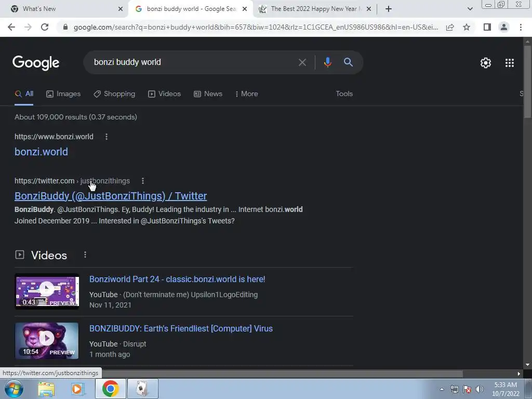Open BONZIBUDDY: Earth's Friendliest Virus video link
Image resolution: width=532 pixels, height=399 pixels.
[x=181, y=328]
